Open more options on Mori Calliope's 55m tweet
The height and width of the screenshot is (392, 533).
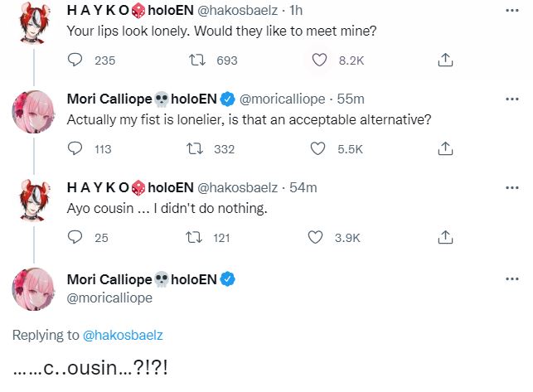513,99
